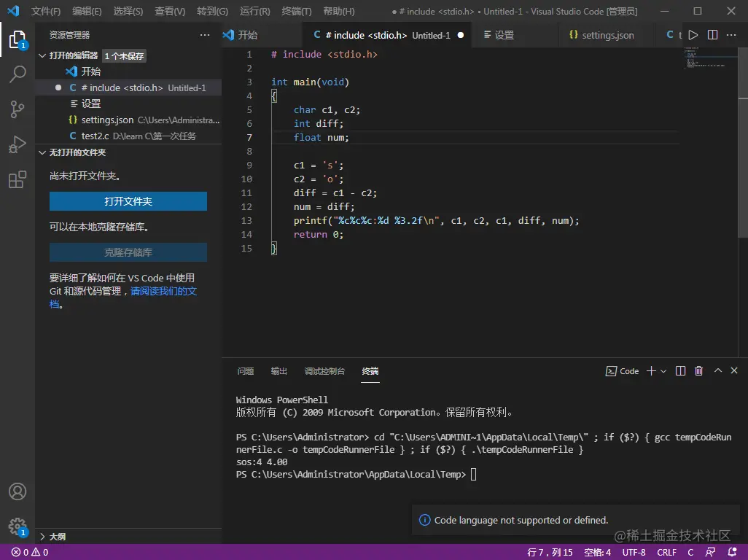Image resolution: width=748 pixels, height=560 pixels.
Task: Open settings.json in open editors list
Action: [128, 120]
